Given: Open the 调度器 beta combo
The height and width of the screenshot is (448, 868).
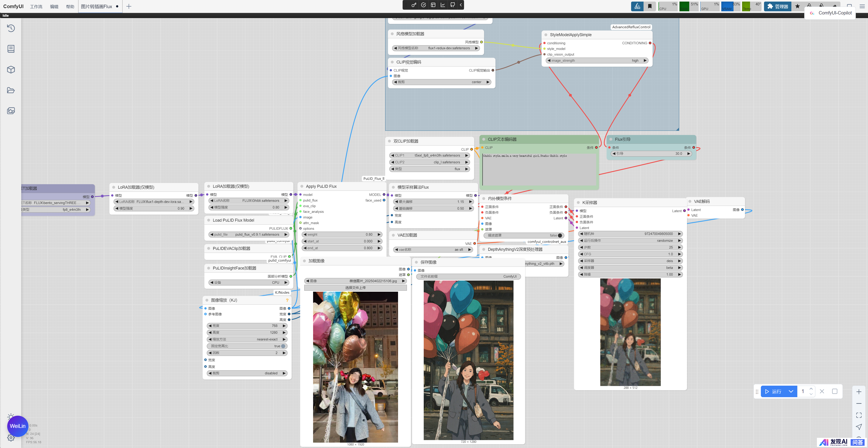Looking at the screenshot, I should pyautogui.click(x=630, y=268).
